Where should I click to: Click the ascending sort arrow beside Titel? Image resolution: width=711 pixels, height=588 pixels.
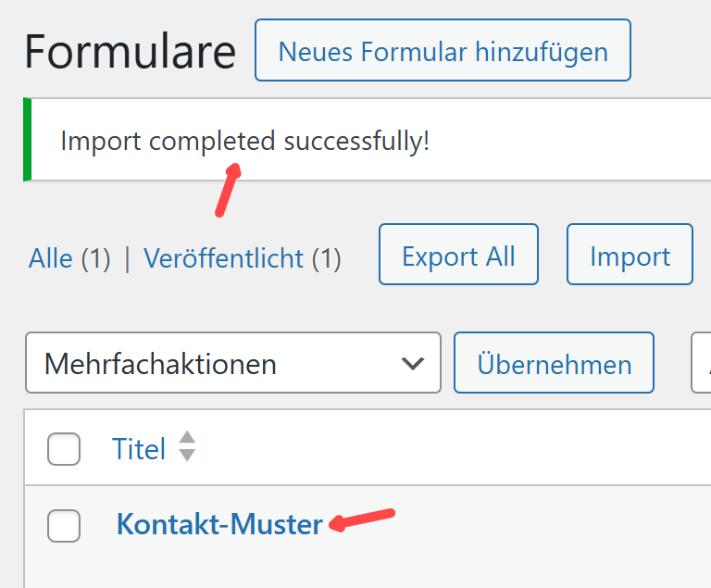coord(187,438)
